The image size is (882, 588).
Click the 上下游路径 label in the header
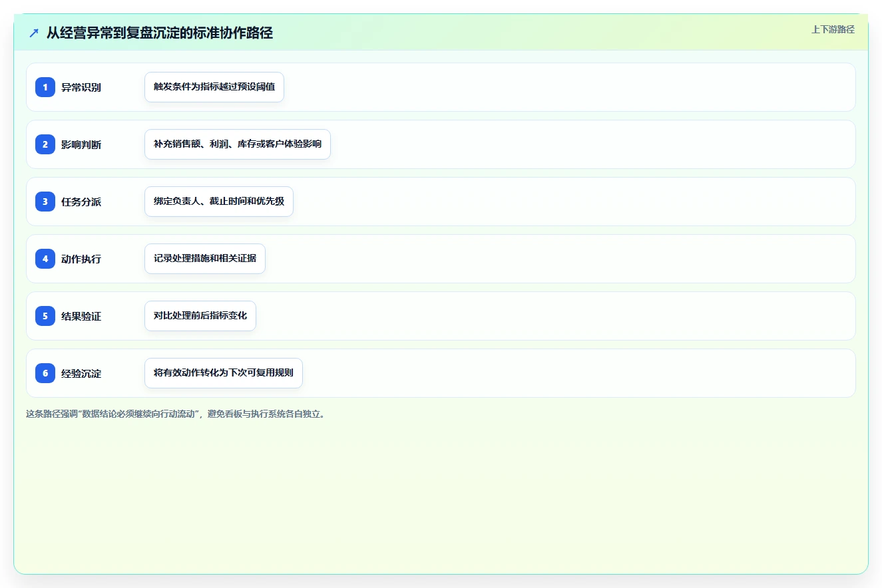pyautogui.click(x=833, y=29)
